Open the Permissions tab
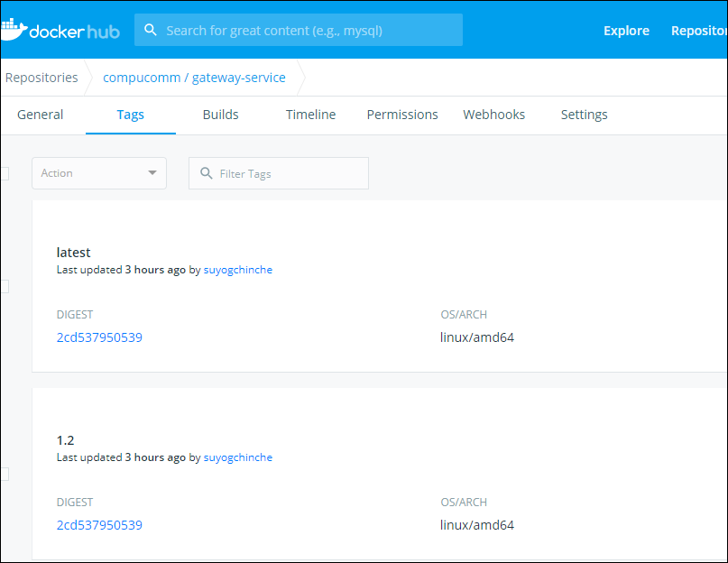728x563 pixels. pyautogui.click(x=402, y=115)
